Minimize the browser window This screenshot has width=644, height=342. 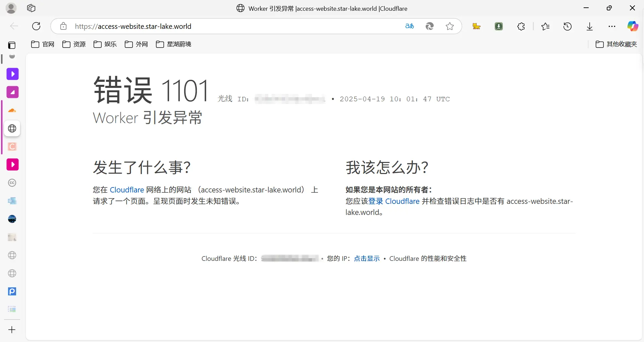pyautogui.click(x=586, y=8)
